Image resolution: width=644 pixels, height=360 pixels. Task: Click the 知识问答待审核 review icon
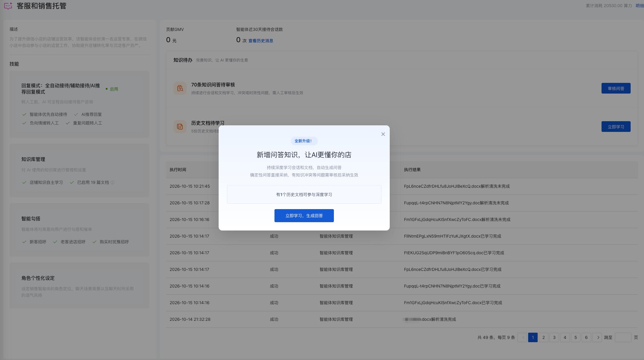[180, 88]
